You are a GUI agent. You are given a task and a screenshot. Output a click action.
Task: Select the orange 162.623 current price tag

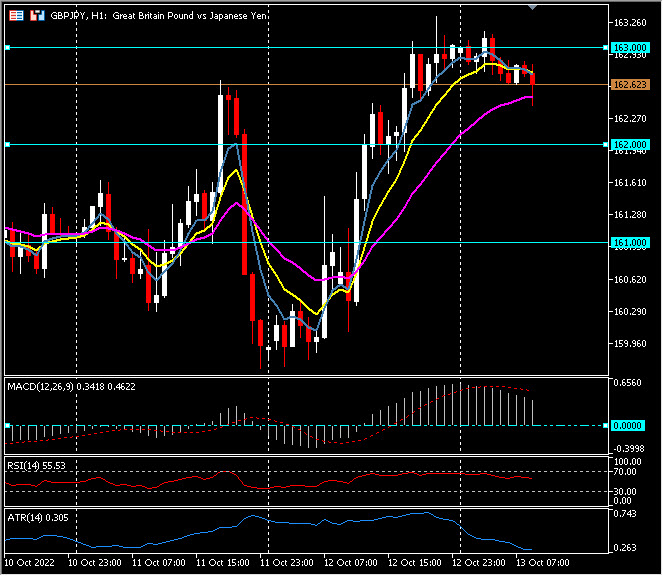629,85
